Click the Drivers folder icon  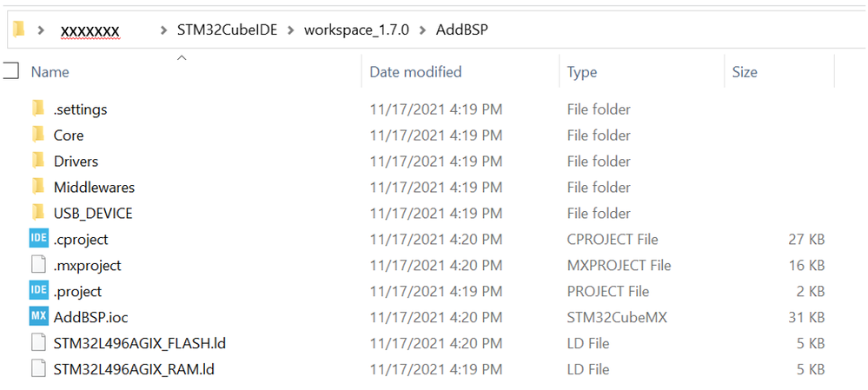pyautogui.click(x=38, y=161)
